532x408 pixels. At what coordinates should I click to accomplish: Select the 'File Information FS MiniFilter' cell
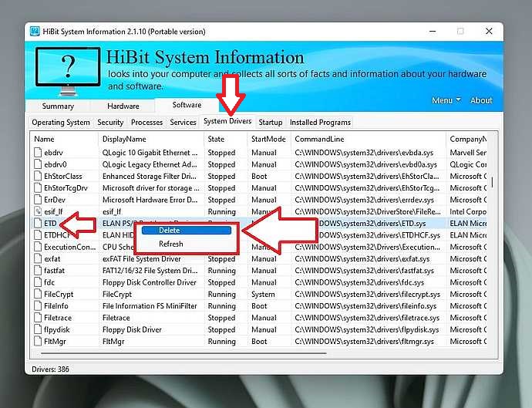click(x=150, y=306)
